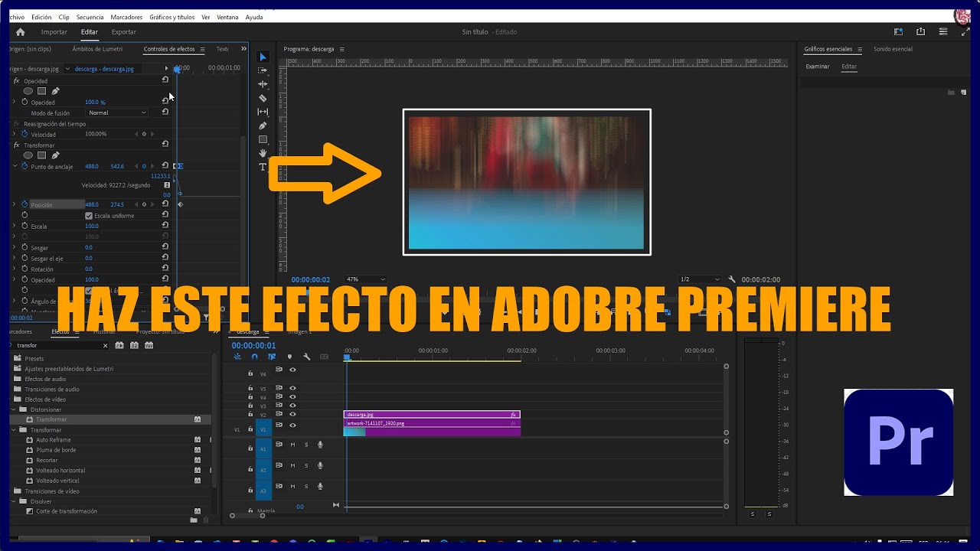Switch to Ámbitos de Lumetri tab
The width and height of the screenshot is (980, 551).
(x=97, y=49)
